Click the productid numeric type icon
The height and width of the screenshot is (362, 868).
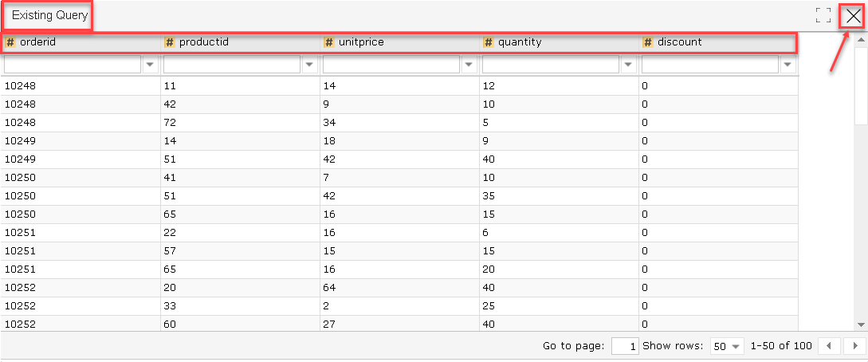click(170, 42)
